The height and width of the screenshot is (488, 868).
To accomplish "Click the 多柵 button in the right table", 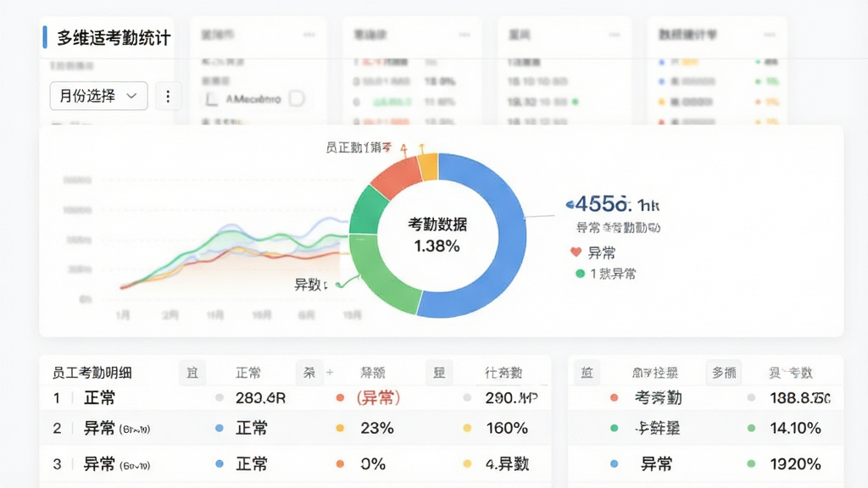I will click(724, 373).
